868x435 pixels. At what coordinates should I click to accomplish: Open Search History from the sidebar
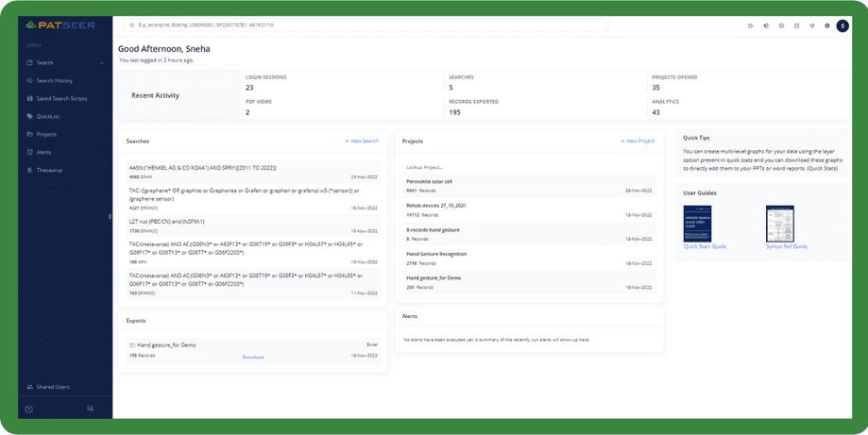[x=50, y=81]
